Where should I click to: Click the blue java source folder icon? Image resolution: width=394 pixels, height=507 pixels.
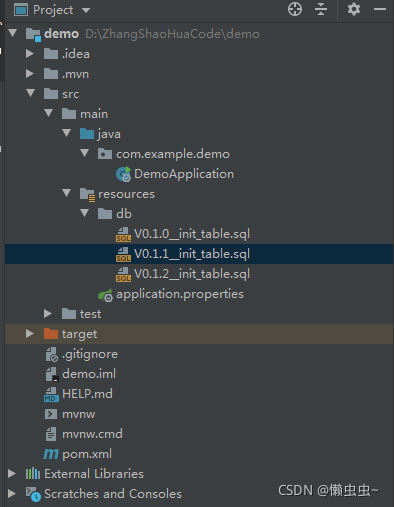[x=87, y=134]
